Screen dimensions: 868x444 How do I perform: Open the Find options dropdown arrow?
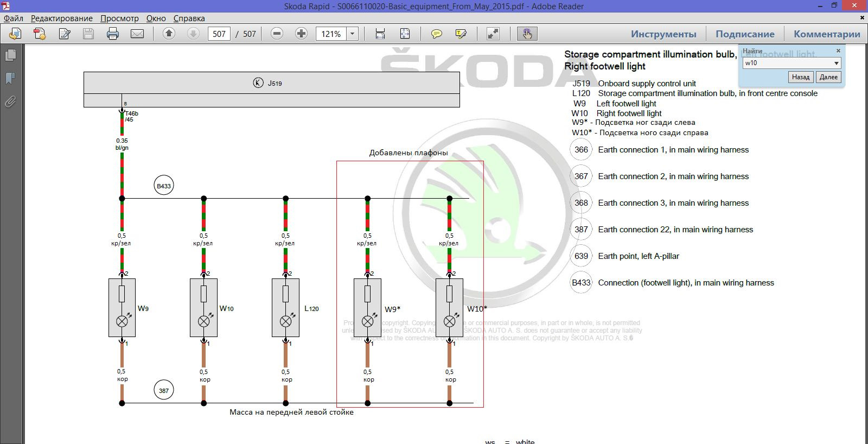[836, 63]
